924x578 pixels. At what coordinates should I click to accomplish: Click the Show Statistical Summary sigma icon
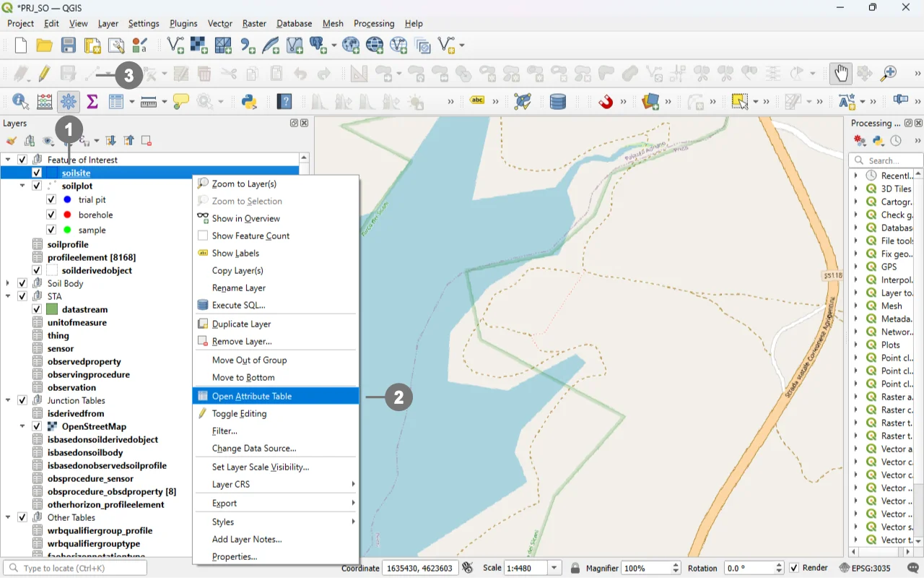92,102
